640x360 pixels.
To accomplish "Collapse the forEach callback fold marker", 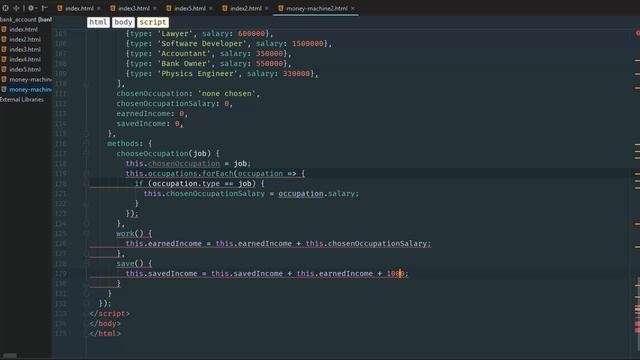I will click(x=86, y=173).
